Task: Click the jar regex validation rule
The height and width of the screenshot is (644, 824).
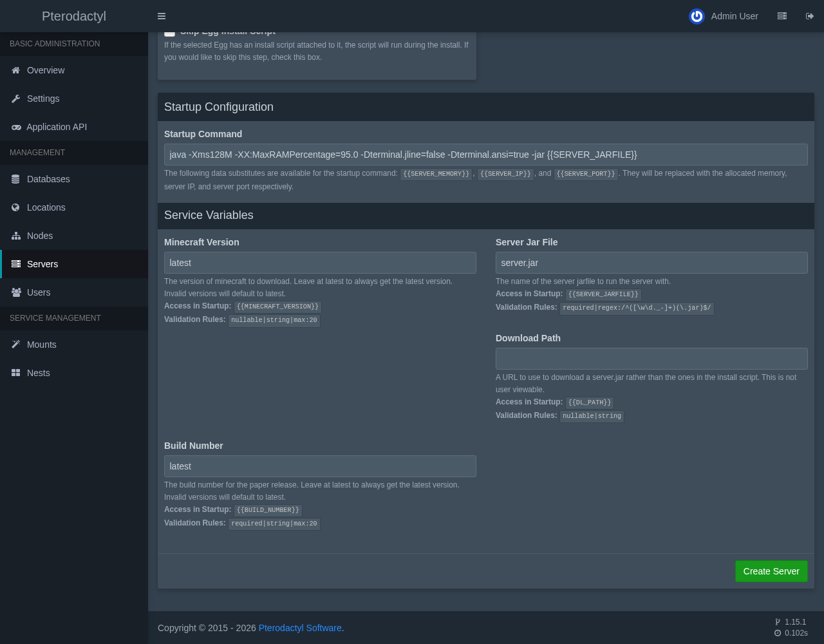Action: click(637, 308)
